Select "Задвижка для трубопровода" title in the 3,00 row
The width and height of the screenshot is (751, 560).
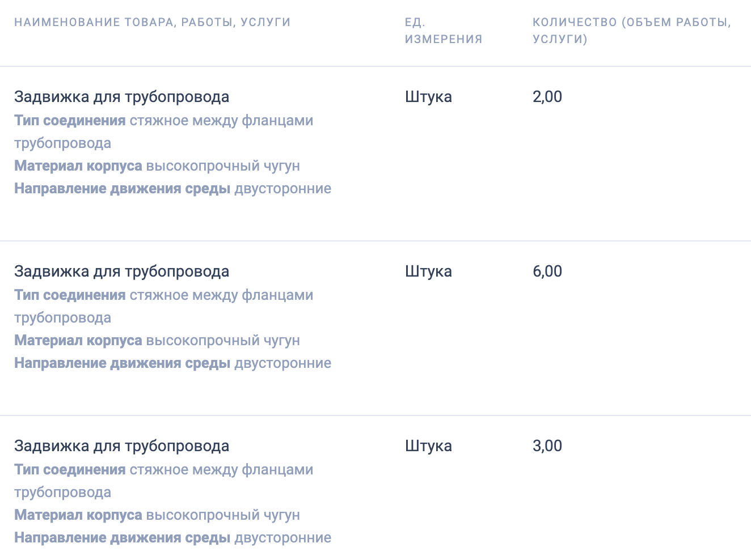coord(121,446)
